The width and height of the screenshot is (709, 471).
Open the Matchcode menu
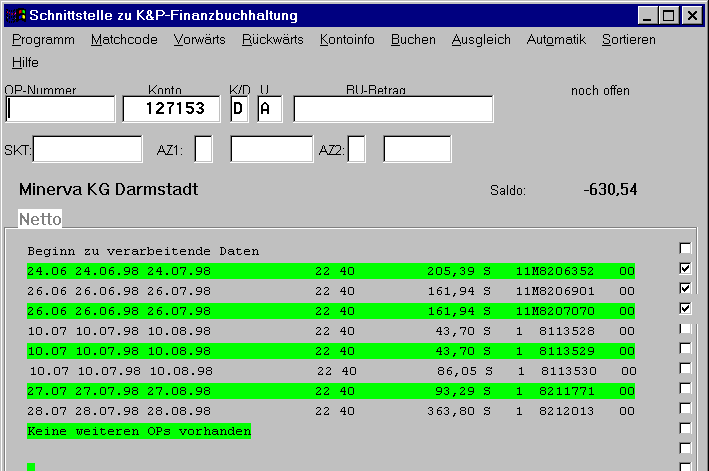[x=123, y=40]
